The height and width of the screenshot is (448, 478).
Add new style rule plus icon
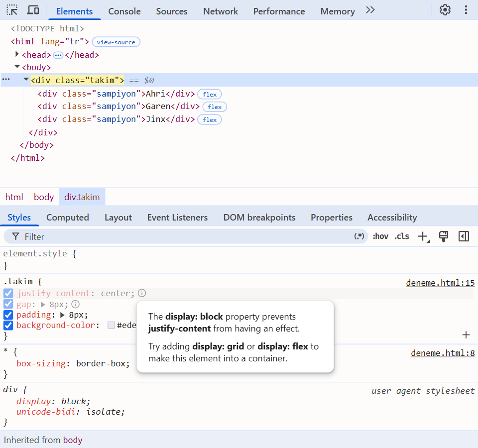tap(423, 236)
